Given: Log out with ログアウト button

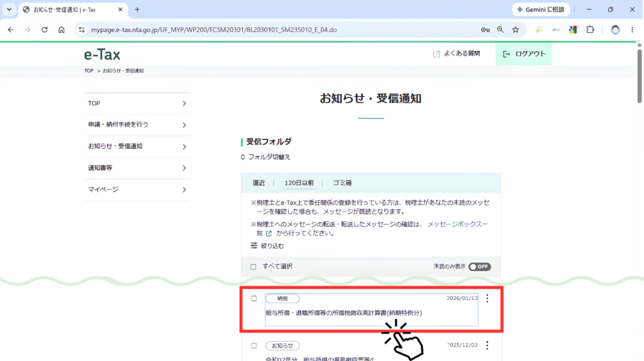Looking at the screenshot, I should point(524,54).
